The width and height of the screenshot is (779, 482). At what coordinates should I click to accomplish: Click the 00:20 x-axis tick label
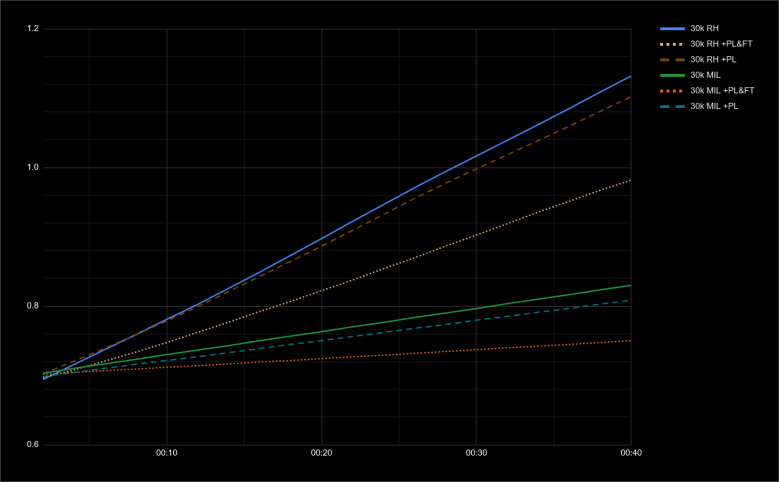(x=321, y=454)
